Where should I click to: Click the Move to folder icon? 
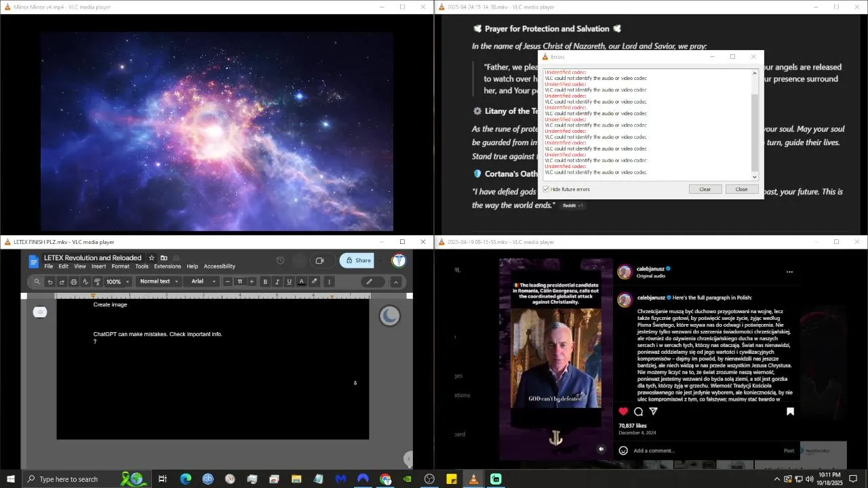click(x=164, y=258)
